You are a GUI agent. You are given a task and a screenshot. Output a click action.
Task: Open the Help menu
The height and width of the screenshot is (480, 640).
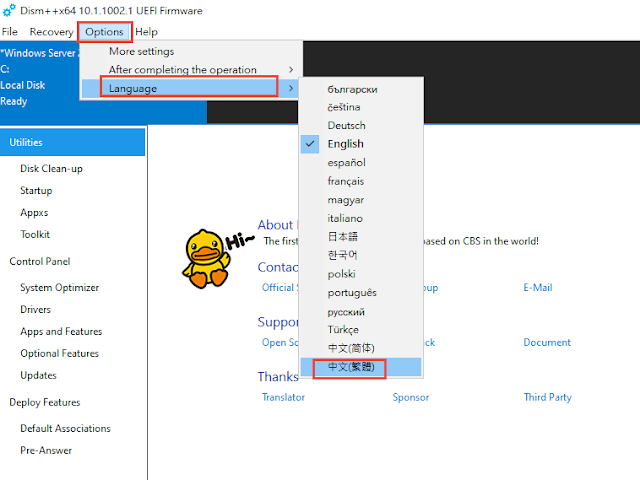[146, 32]
